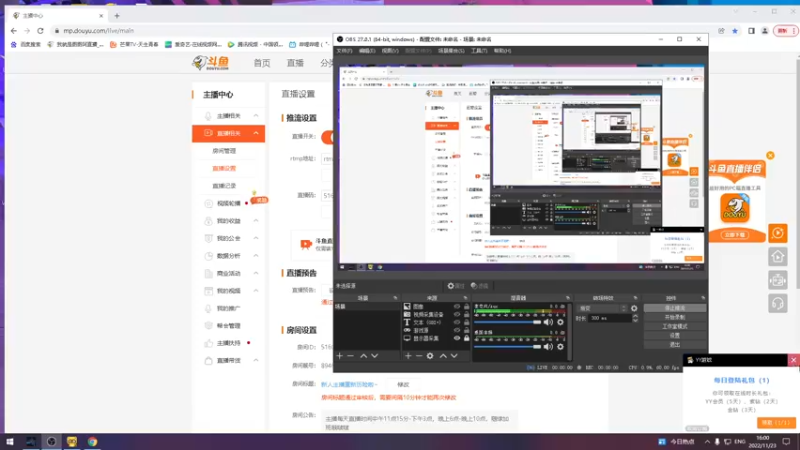Enable Studio Mode in OBS controls

(674, 327)
